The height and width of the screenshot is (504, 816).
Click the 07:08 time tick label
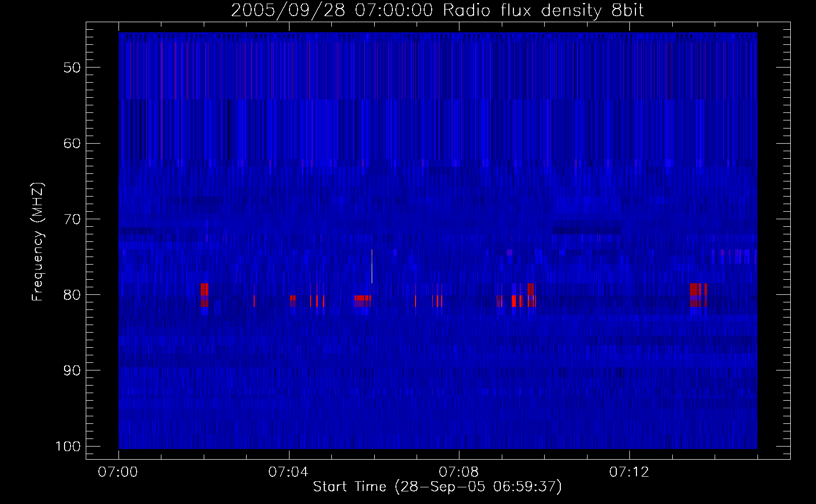tap(459, 472)
